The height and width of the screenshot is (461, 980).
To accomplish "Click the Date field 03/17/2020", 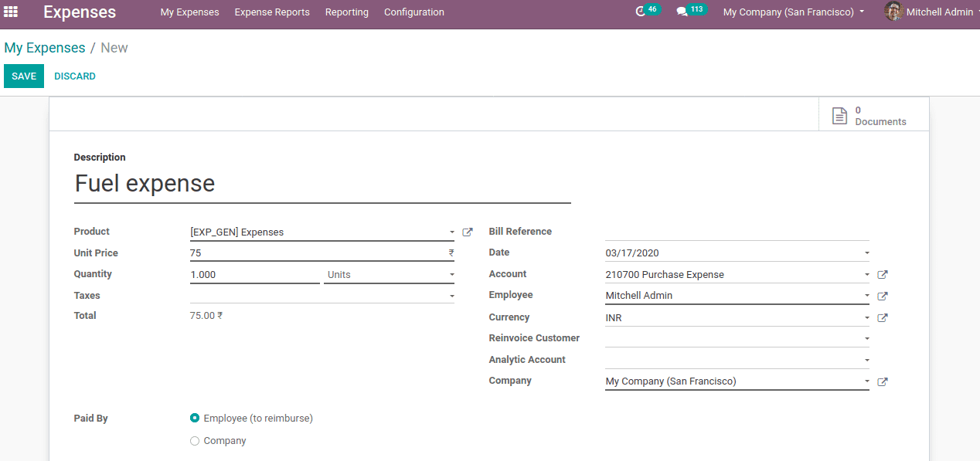I will click(737, 253).
